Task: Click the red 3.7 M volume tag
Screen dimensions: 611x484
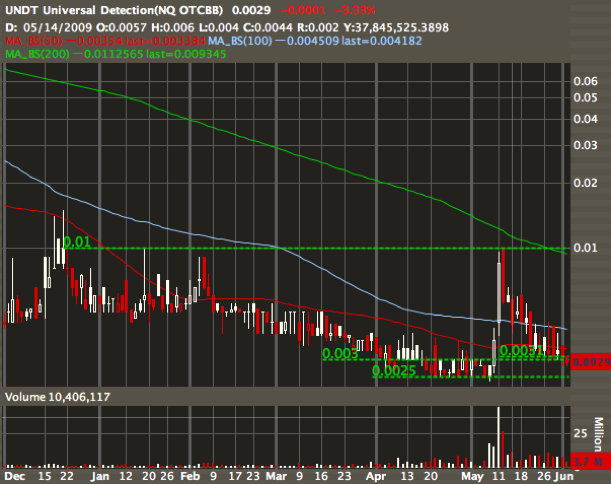Action: click(591, 462)
